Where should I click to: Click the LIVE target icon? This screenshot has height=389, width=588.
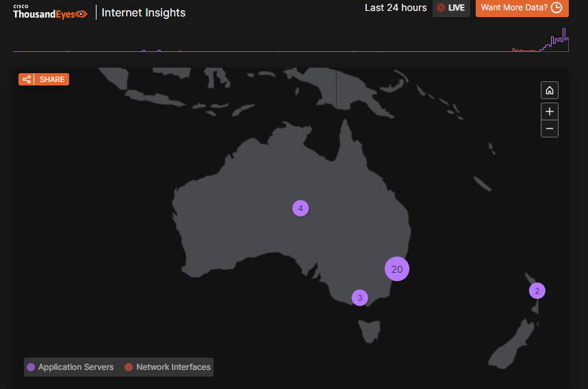(x=441, y=8)
